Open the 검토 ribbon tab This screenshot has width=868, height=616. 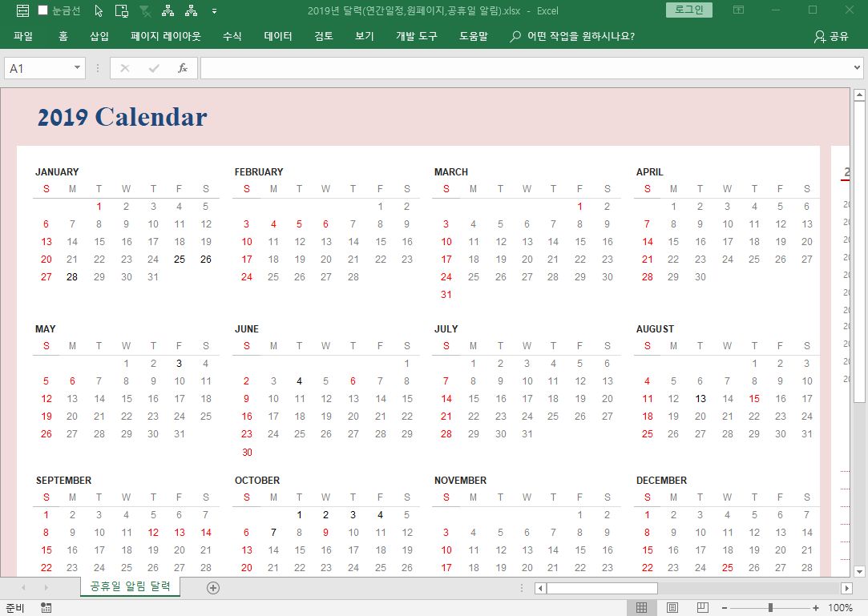(x=323, y=36)
